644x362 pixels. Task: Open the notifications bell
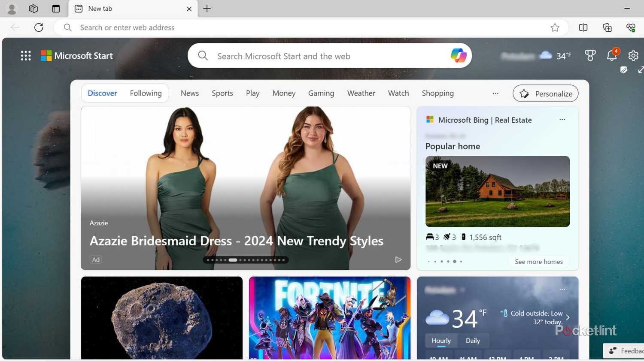click(611, 56)
